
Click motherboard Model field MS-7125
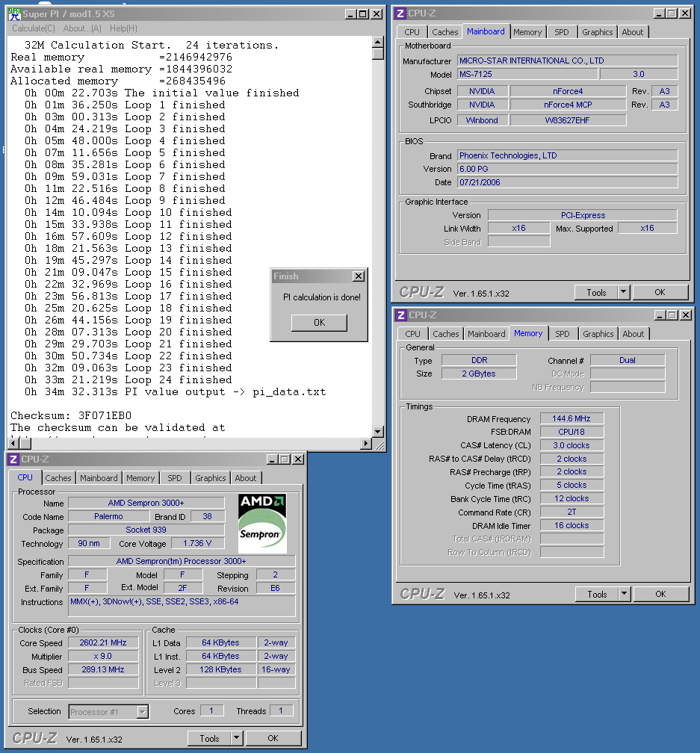pos(527,74)
